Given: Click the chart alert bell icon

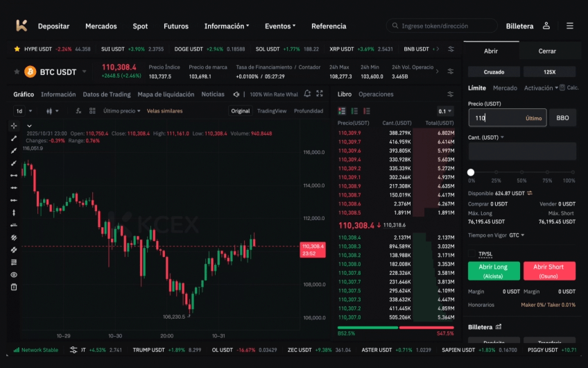Looking at the screenshot, I should (306, 94).
